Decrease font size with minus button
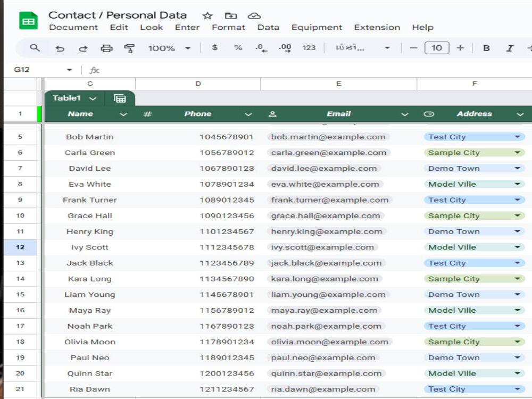Image resolution: width=532 pixels, height=399 pixels. 413,48
